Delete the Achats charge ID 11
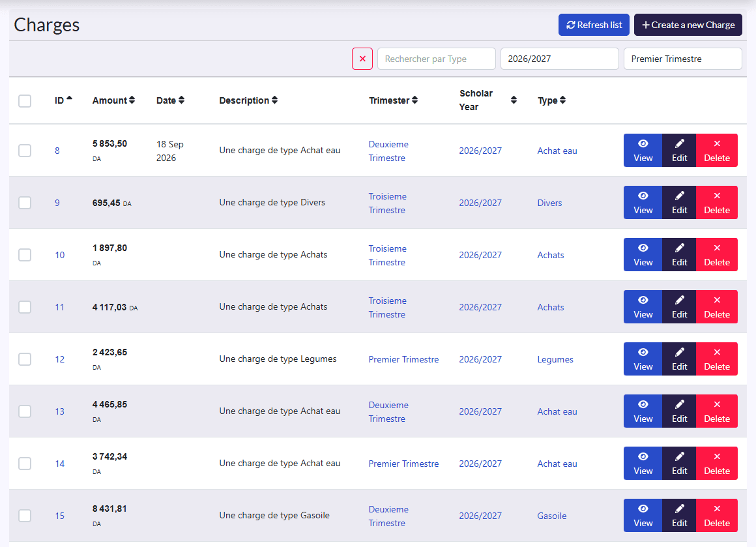 [x=717, y=307]
